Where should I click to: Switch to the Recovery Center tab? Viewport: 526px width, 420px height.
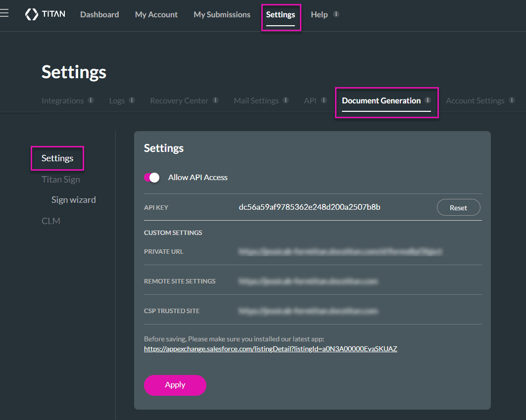179,100
